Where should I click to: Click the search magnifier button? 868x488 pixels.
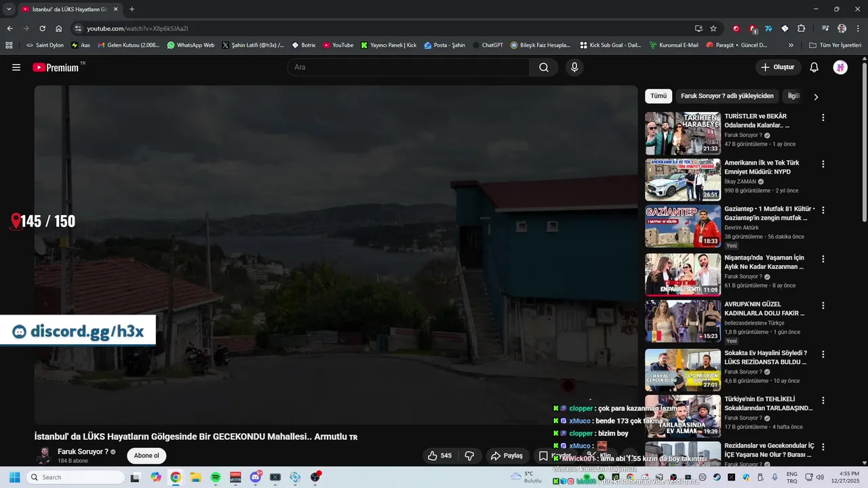544,67
